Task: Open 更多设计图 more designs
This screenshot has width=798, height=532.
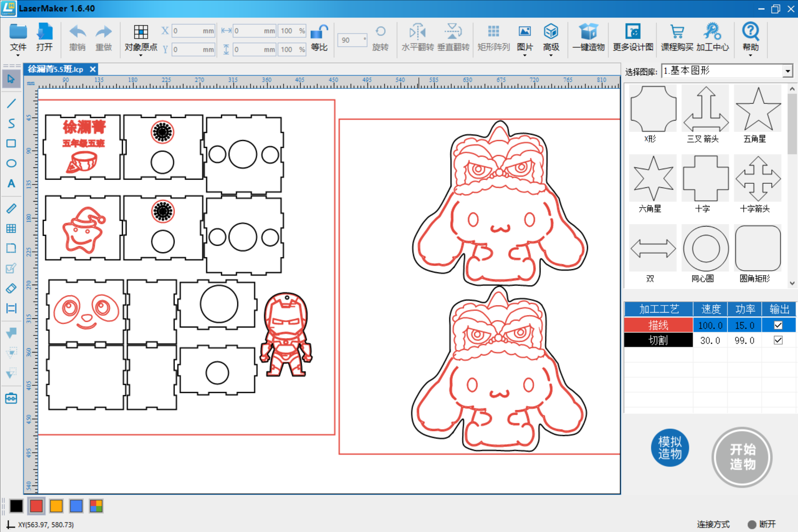Action: coord(633,32)
